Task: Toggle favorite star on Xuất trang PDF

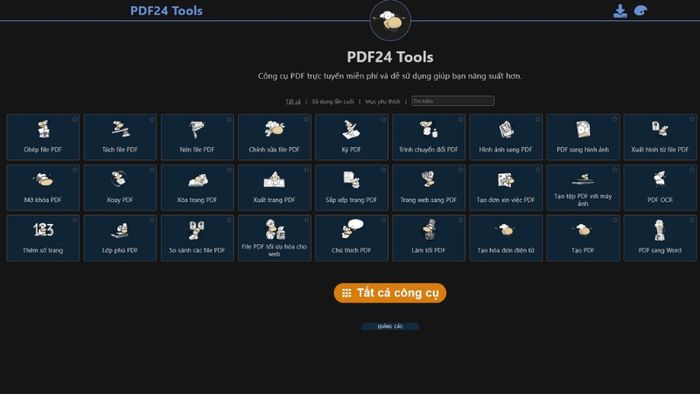Action: 306,170
